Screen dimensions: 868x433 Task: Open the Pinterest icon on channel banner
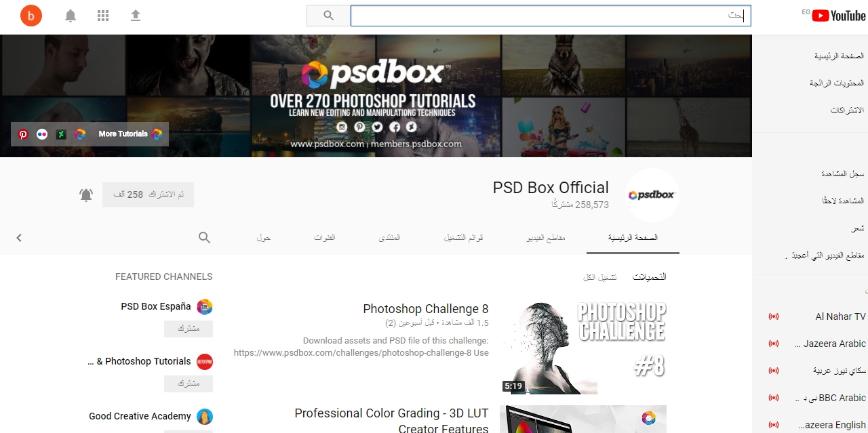pos(23,134)
